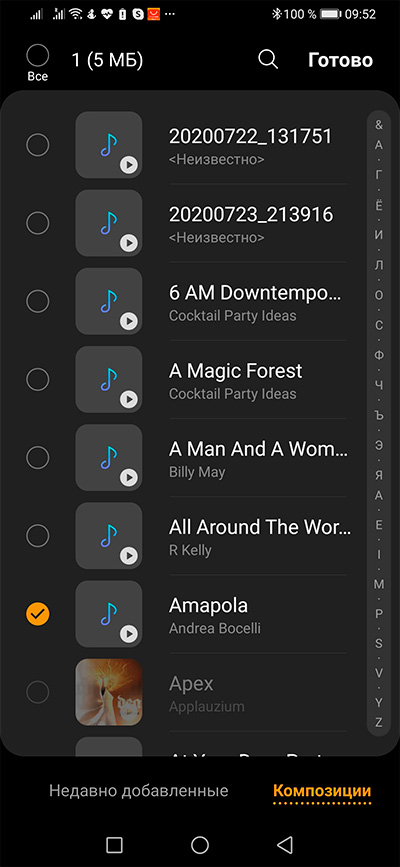Uncheck the Amapola track checkbox
The image size is (400, 867).
[x=38, y=613]
